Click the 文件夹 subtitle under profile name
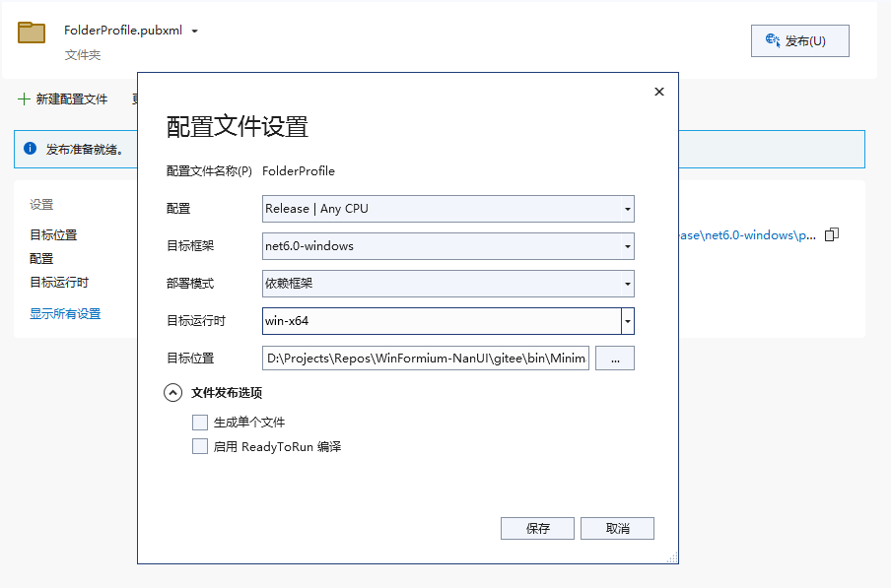Image resolution: width=891 pixels, height=588 pixels. click(x=83, y=55)
